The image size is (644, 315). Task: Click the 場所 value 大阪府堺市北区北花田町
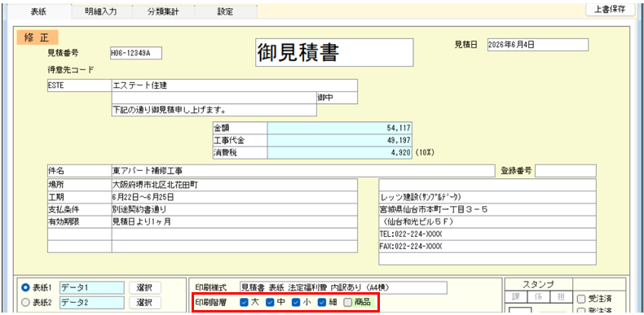[234, 185]
